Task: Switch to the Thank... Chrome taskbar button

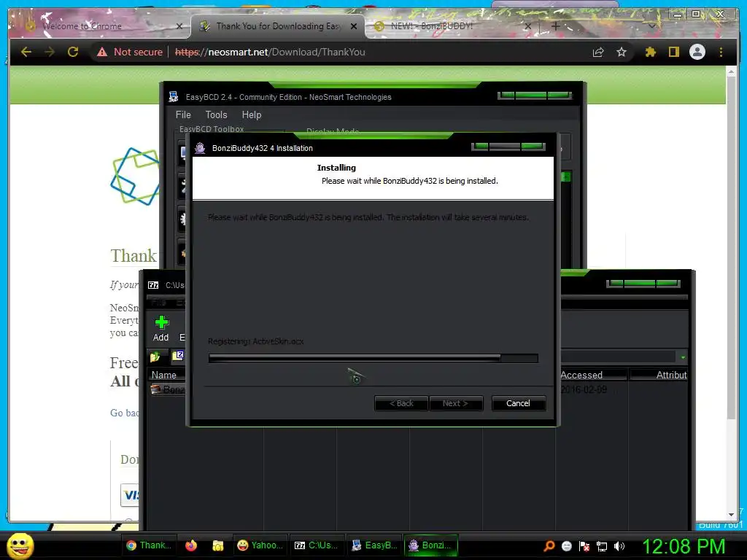Action: (x=149, y=545)
